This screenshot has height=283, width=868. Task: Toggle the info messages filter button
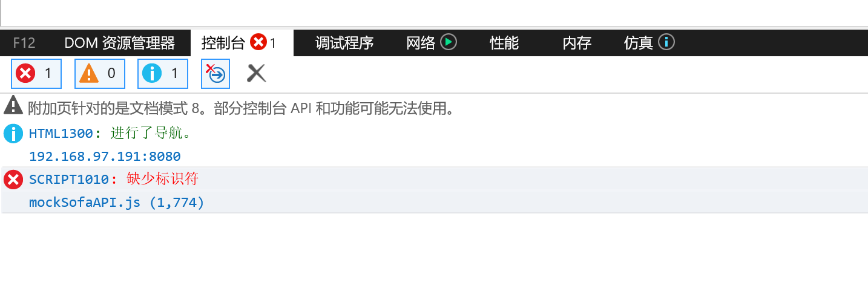163,74
